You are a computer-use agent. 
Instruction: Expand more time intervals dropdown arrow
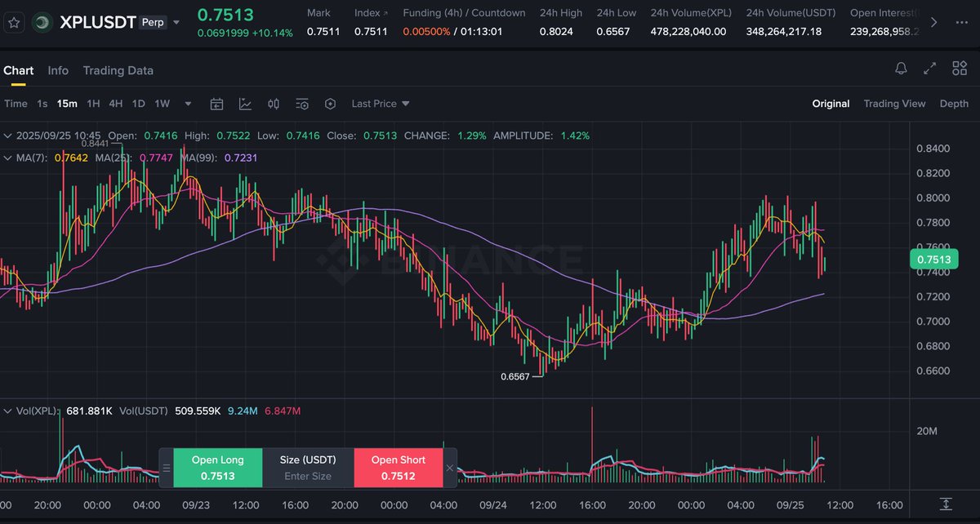(x=189, y=104)
